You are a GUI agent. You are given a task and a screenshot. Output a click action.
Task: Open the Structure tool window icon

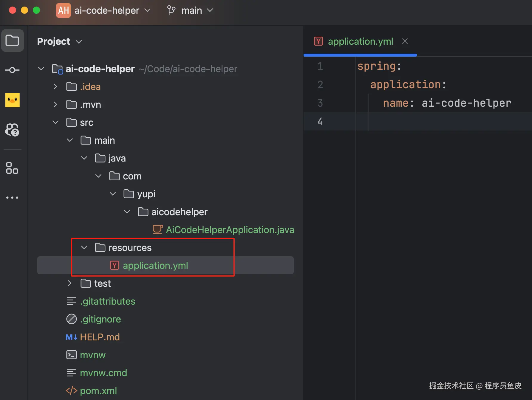tap(12, 168)
